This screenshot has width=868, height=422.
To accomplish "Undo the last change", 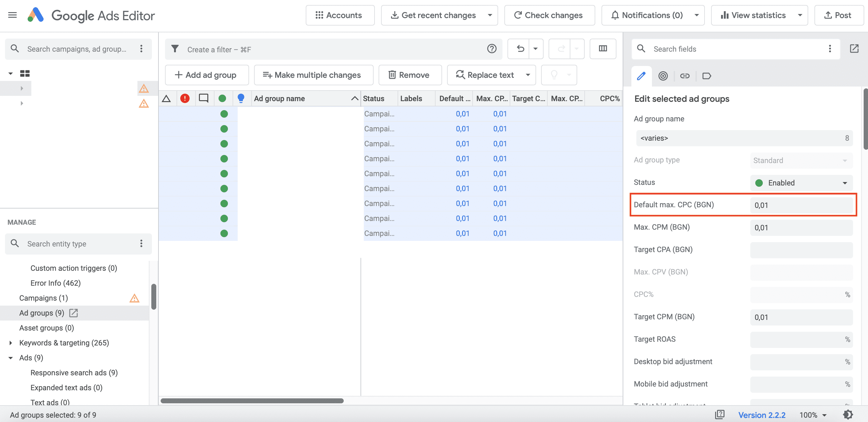I will pyautogui.click(x=520, y=49).
